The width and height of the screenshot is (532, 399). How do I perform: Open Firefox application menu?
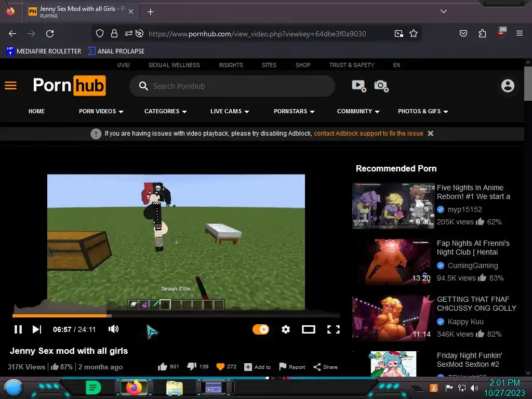[x=520, y=33]
